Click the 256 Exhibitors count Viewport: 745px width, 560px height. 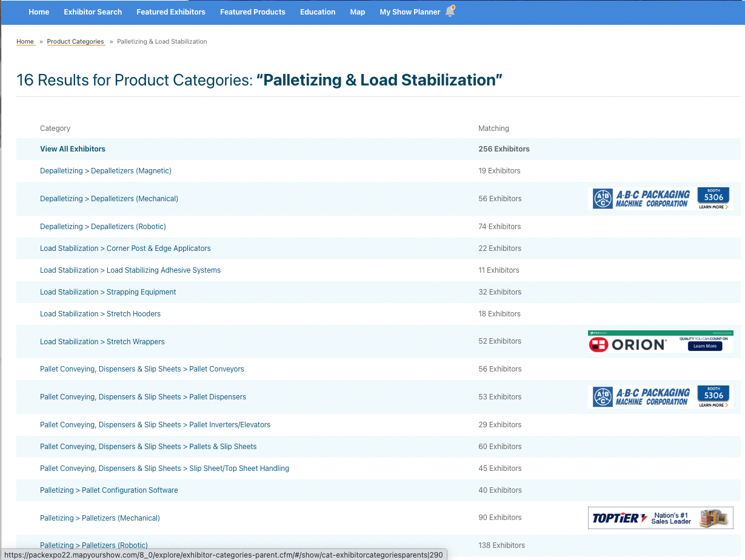tap(504, 148)
